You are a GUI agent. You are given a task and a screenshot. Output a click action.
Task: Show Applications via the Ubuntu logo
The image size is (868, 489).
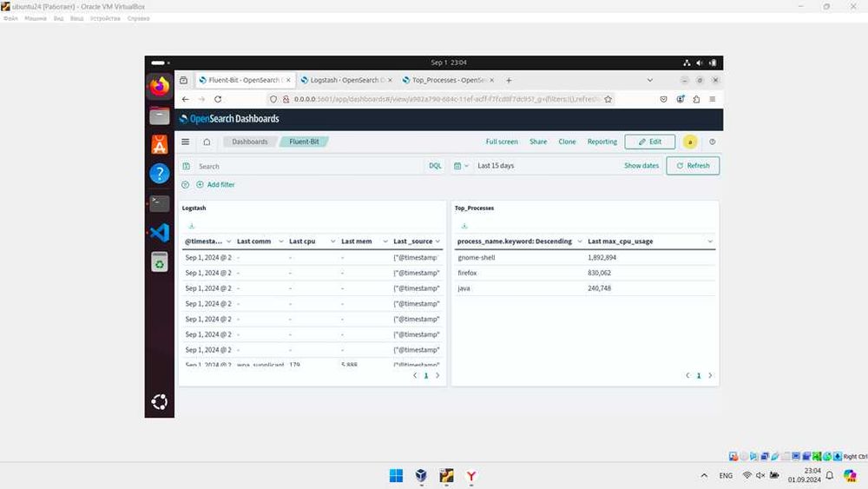point(160,402)
